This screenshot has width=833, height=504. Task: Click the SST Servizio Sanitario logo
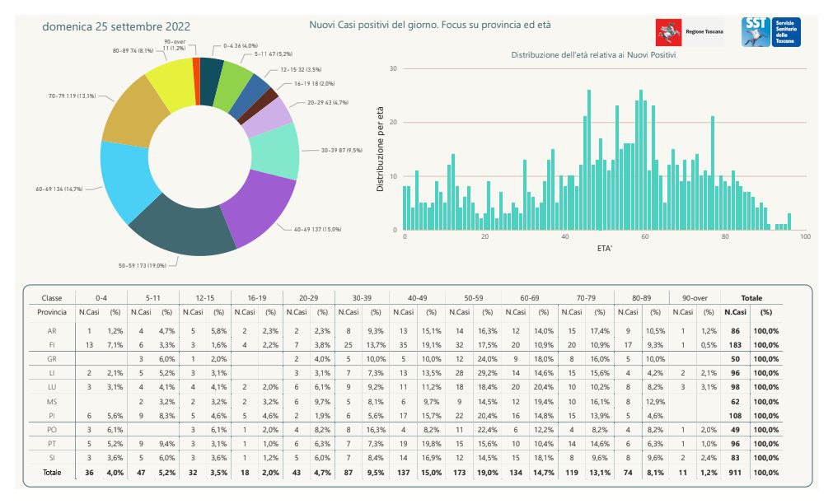point(770,32)
